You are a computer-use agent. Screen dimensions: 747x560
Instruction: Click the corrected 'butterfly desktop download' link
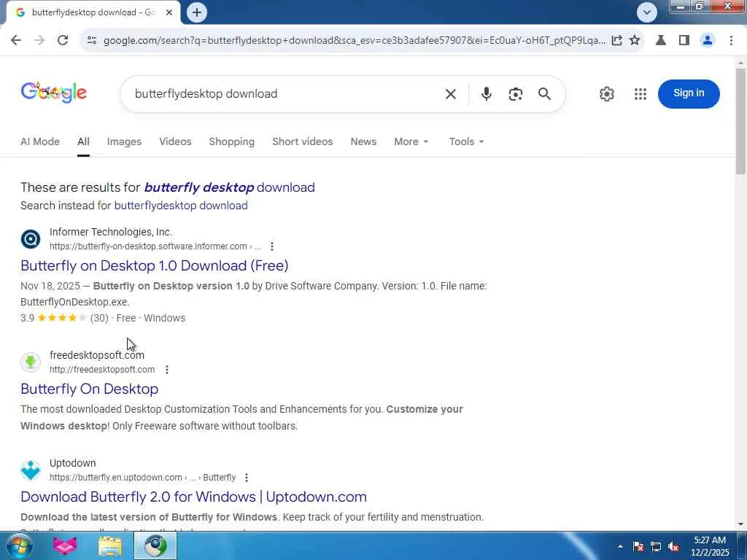coord(229,187)
